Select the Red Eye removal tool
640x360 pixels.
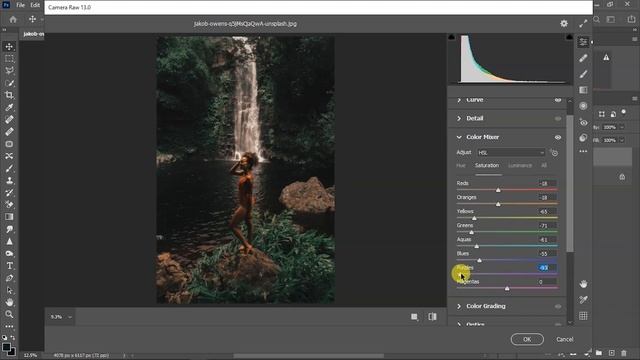583,122
